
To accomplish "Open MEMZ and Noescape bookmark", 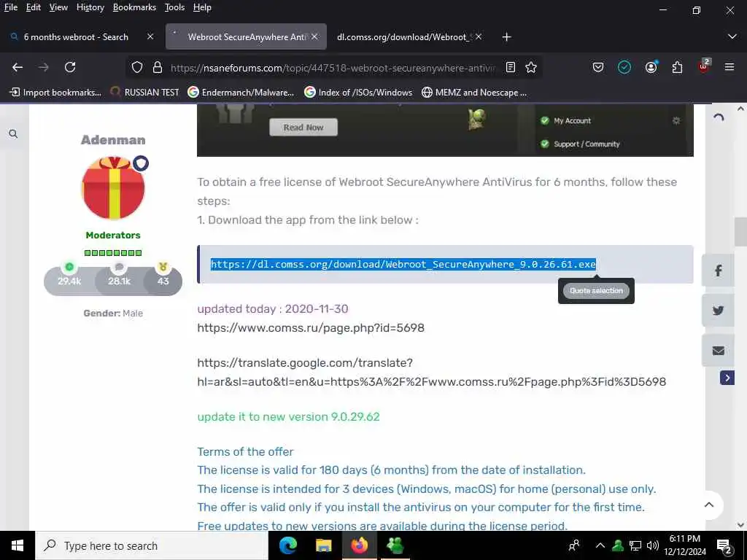I will click(474, 93).
